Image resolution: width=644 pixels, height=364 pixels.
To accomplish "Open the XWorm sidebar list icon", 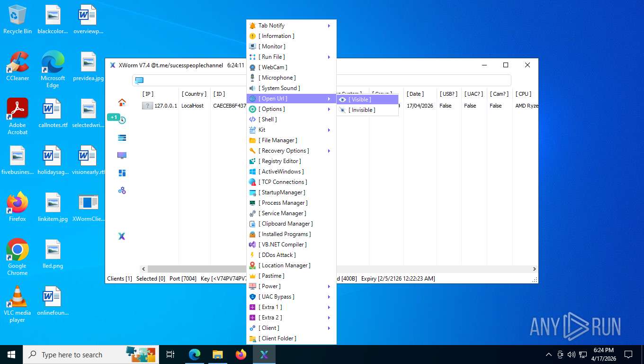I will 122,138.
